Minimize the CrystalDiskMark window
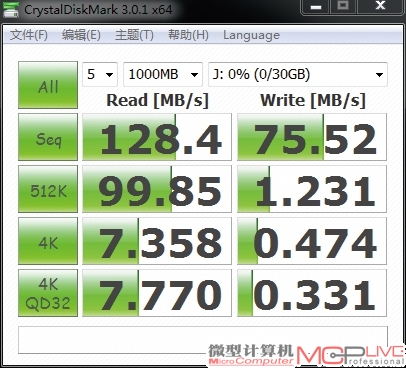 pyautogui.click(x=316, y=6)
